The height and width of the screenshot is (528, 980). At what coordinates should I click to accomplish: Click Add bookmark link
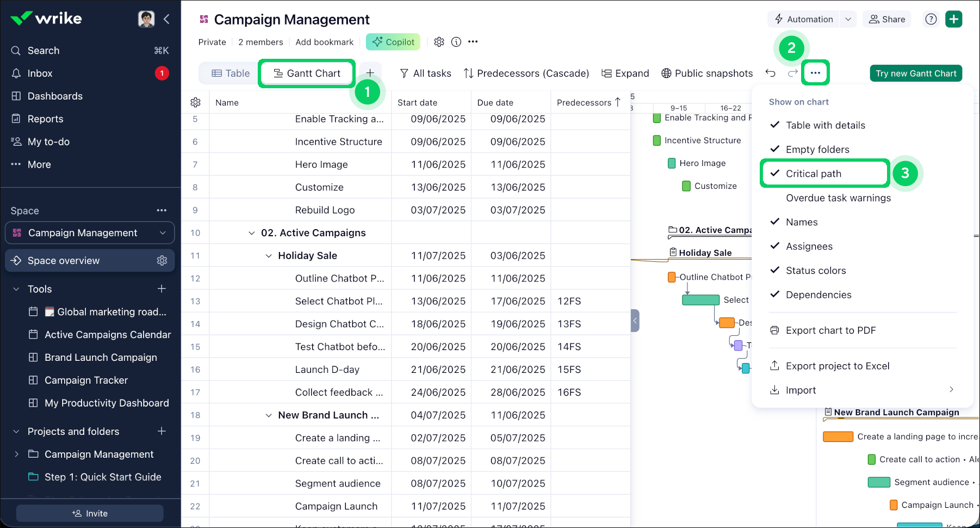point(325,42)
